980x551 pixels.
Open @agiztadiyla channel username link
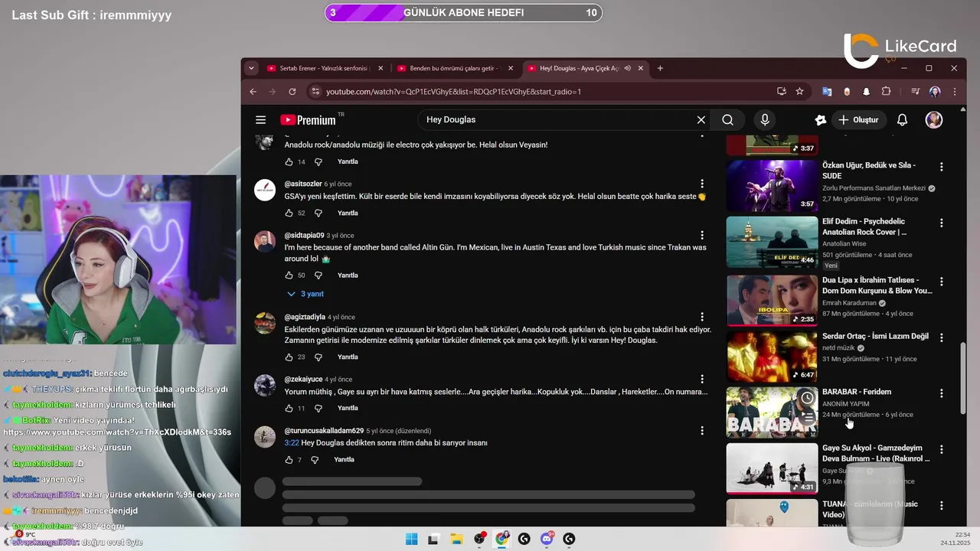(x=305, y=317)
